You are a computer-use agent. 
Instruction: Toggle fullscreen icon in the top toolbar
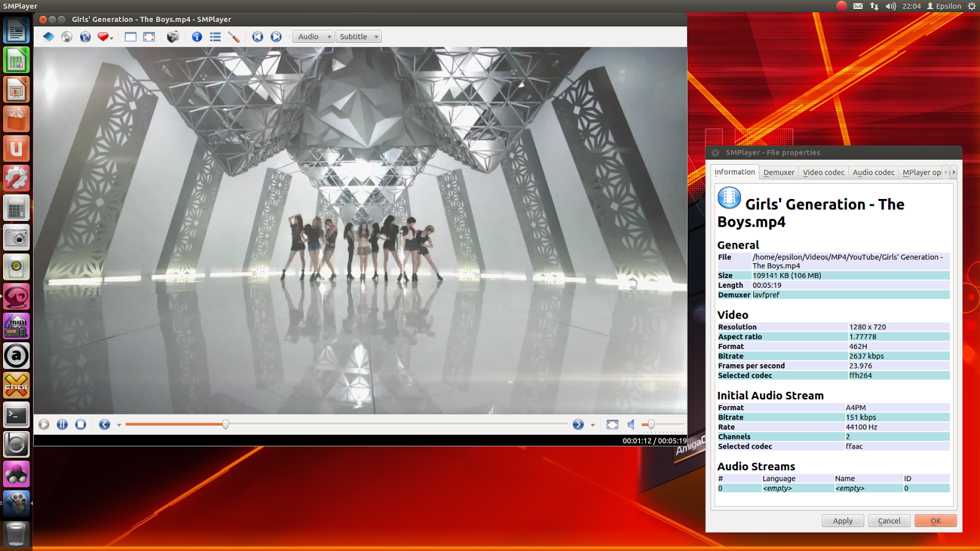click(x=149, y=37)
